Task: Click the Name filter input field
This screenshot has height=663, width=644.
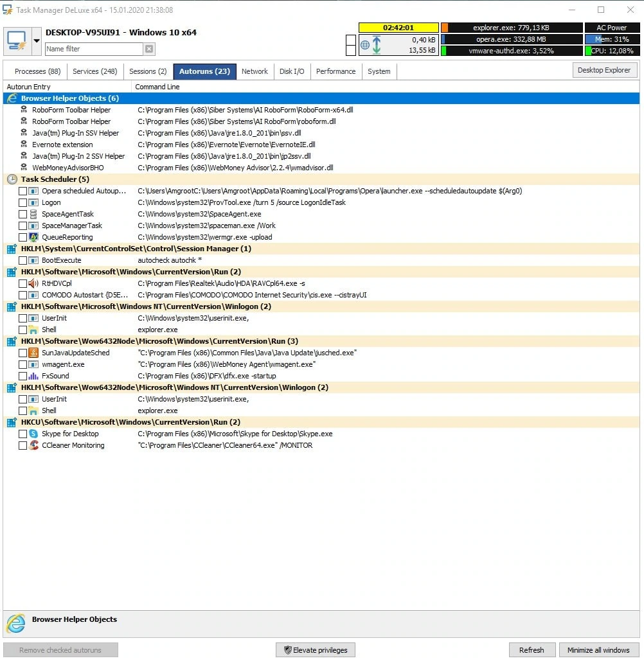Action: pyautogui.click(x=94, y=49)
